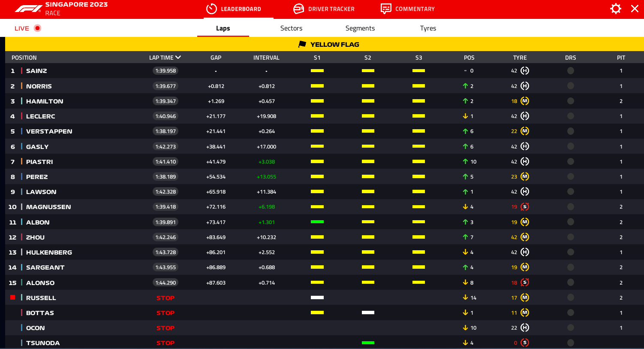Image resolution: width=644 pixels, height=349 pixels.
Task: Open the Driver Tracker tab
Action: [324, 9]
